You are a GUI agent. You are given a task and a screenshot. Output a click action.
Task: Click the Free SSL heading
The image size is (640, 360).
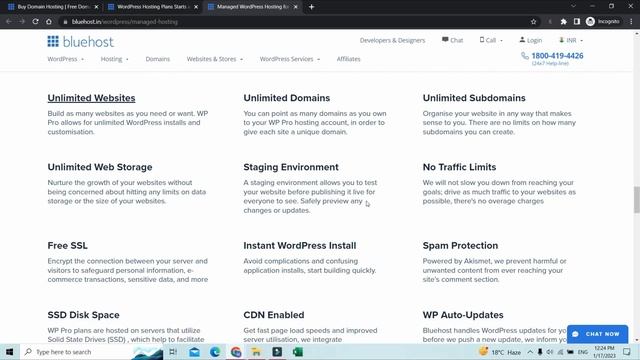coord(67,245)
